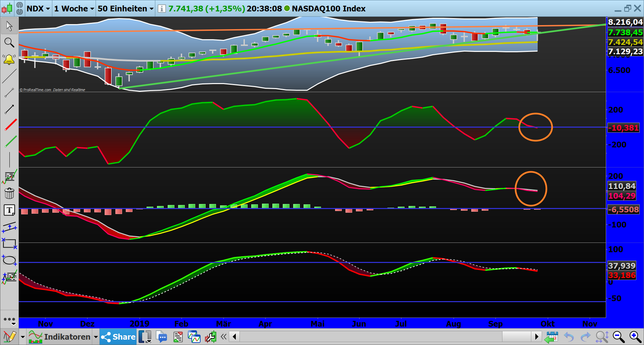Screen dimensions: 644x345
Task: Select the rectangle drawing tool
Action: coord(9,244)
